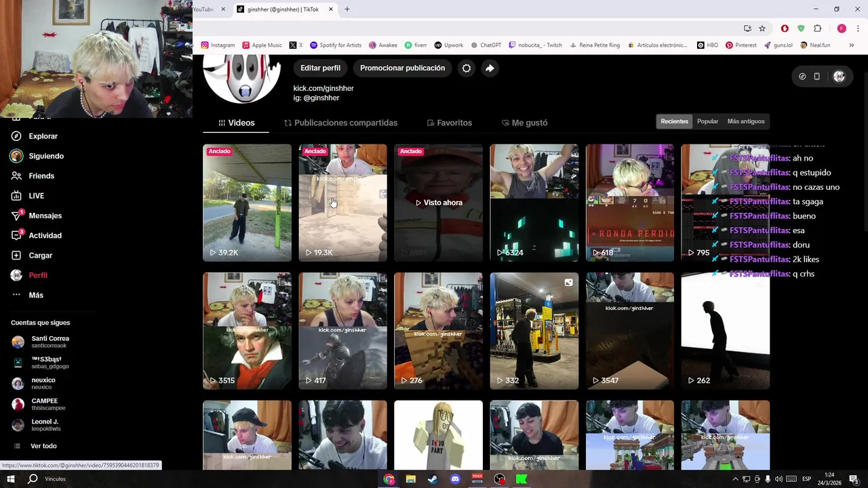
Task: Click Promocionar publicación button
Action: tap(402, 68)
